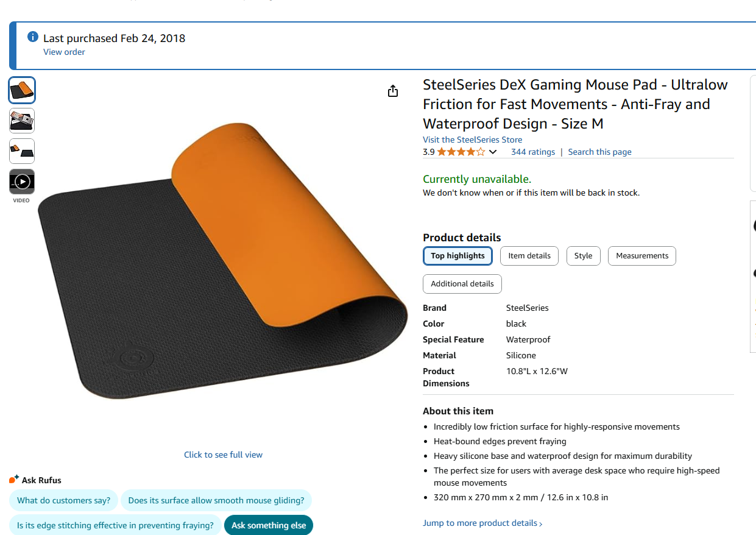The width and height of the screenshot is (756, 535).
Task: Switch to the Item details tab
Action: pyautogui.click(x=529, y=256)
